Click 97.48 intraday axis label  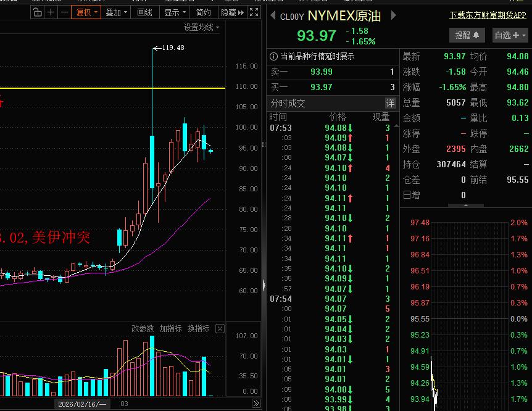(420, 223)
